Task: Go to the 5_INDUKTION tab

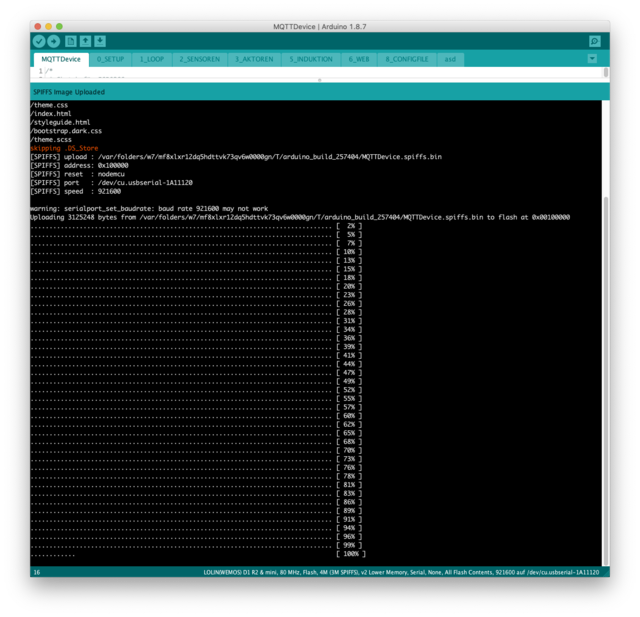Action: click(x=311, y=59)
